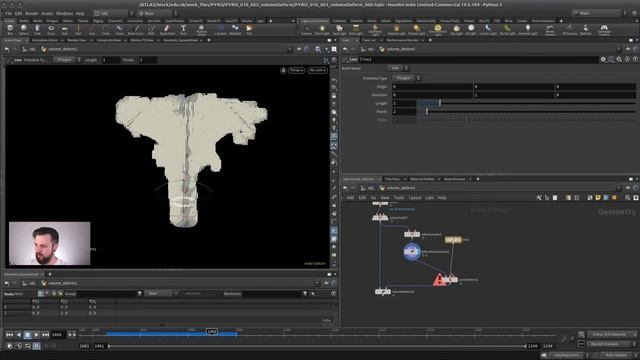
Task: Click the Length value input field
Action: (404, 103)
